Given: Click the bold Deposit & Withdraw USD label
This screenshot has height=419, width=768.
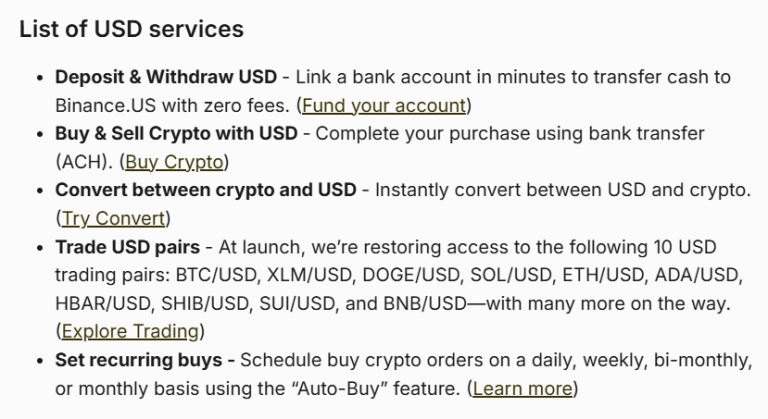Looking at the screenshot, I should point(166,77).
